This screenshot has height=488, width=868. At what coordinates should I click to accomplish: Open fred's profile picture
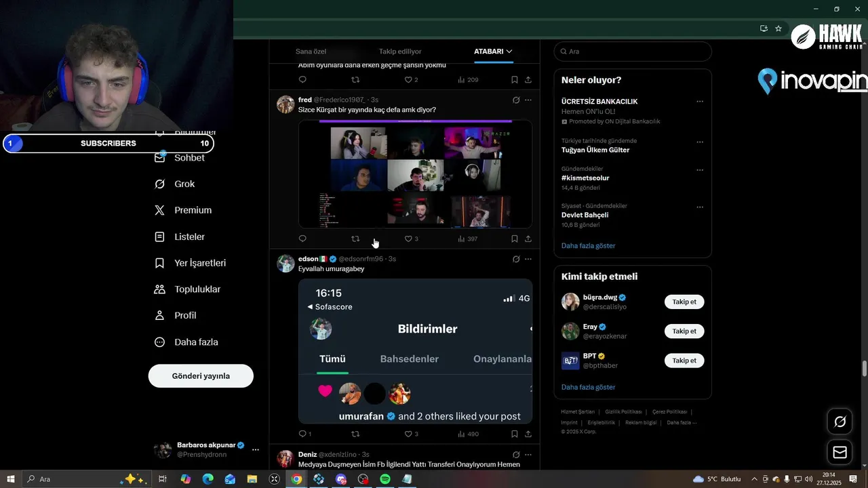[285, 104]
